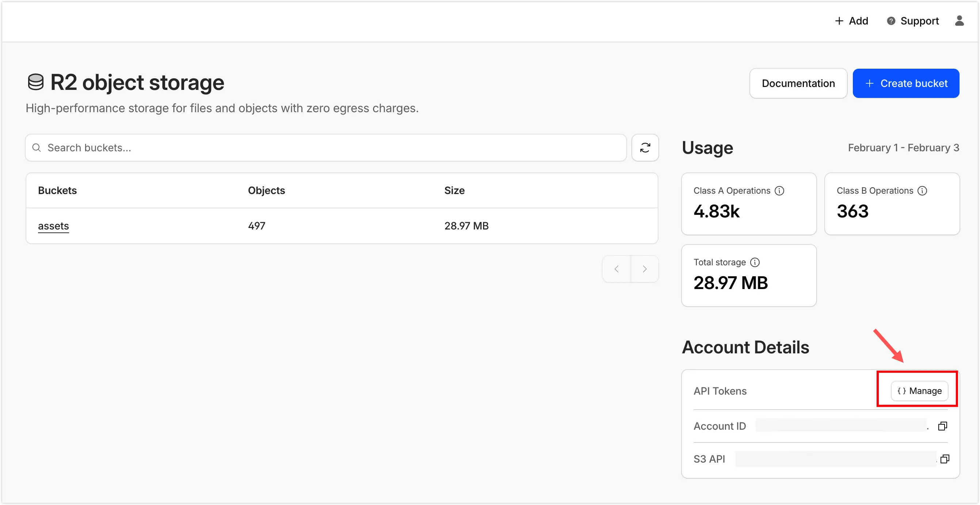Click Total storage info icon
The image size is (980, 505).
pos(755,262)
